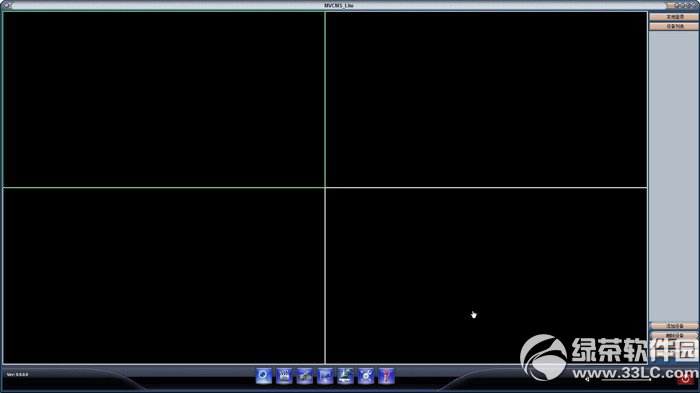Viewport: 700px width, 393px height.
Task: Open the magnifier search icon
Action: tap(264, 376)
